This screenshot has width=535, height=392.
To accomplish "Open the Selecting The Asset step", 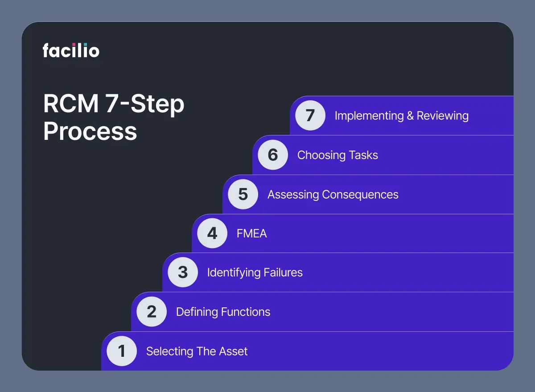I will (x=197, y=351).
